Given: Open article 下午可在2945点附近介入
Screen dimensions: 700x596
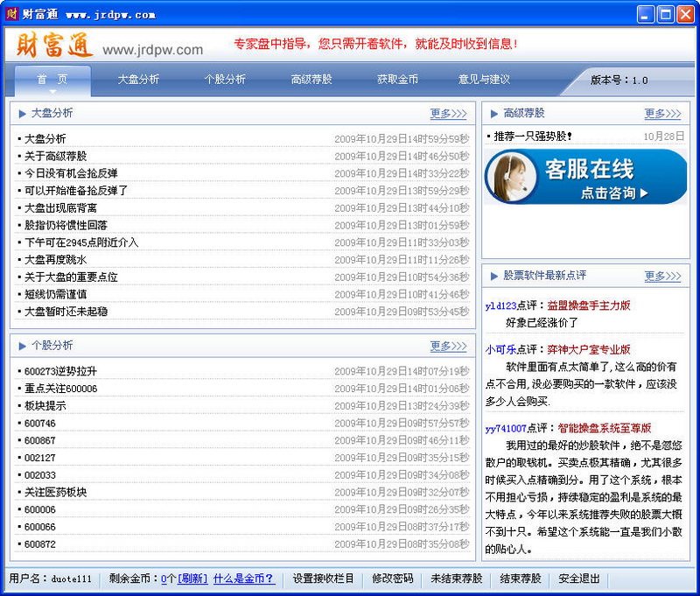Looking at the screenshot, I should [81, 242].
